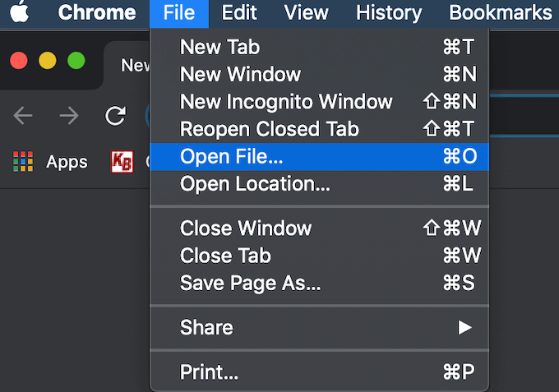This screenshot has width=559, height=392.
Task: Open the History menu
Action: pos(388,13)
